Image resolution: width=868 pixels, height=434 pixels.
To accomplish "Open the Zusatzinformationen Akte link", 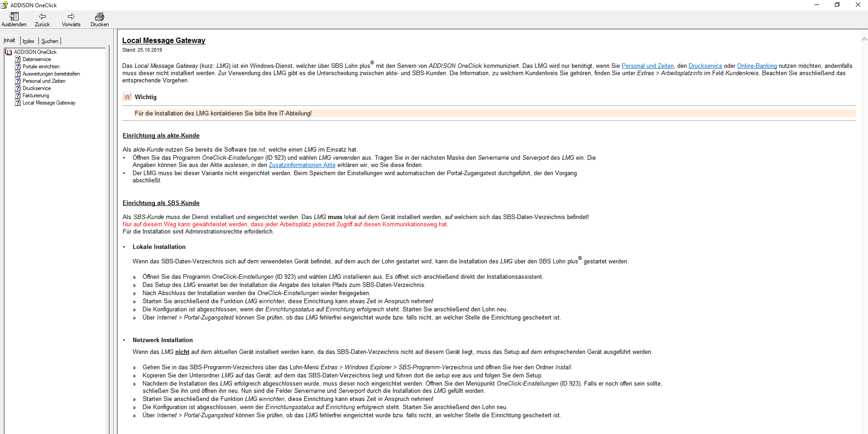I will 302,165.
